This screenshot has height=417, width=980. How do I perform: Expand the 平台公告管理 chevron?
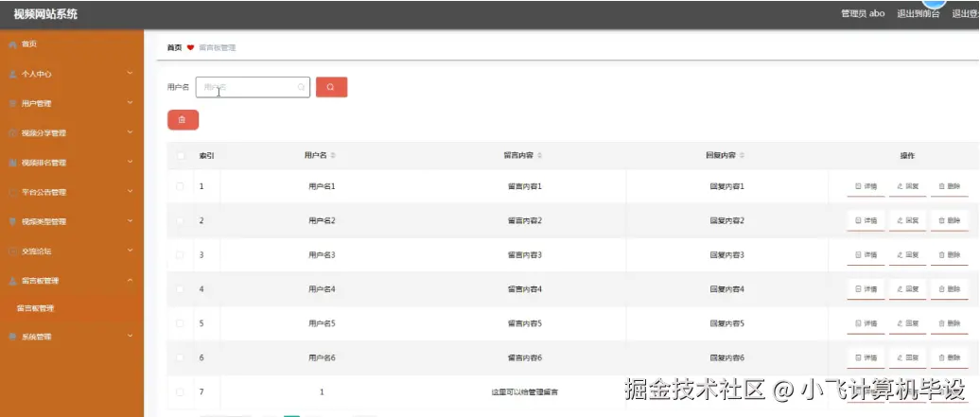click(130, 191)
